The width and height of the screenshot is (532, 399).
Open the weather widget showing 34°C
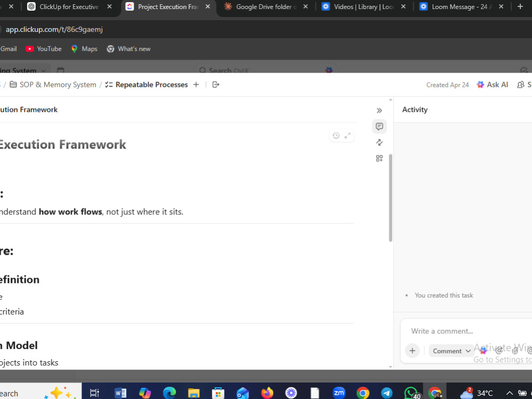[476, 393]
